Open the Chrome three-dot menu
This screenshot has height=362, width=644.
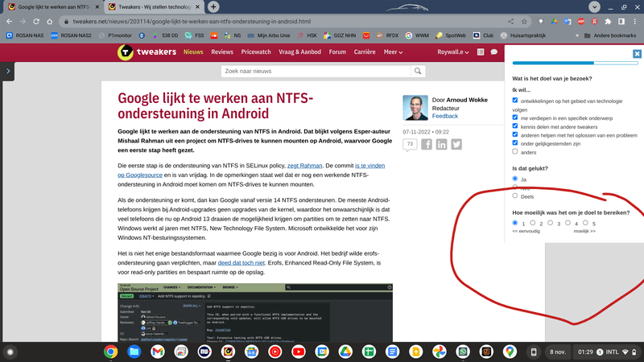click(x=635, y=22)
